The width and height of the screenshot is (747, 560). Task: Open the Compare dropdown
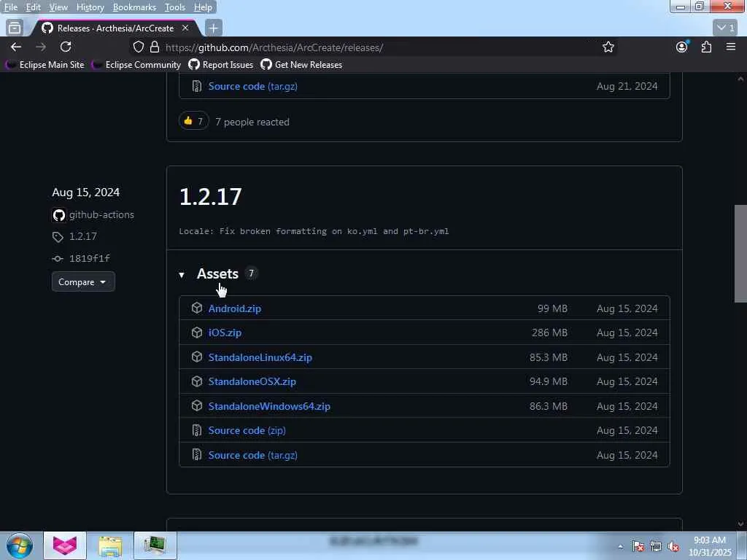coord(83,282)
